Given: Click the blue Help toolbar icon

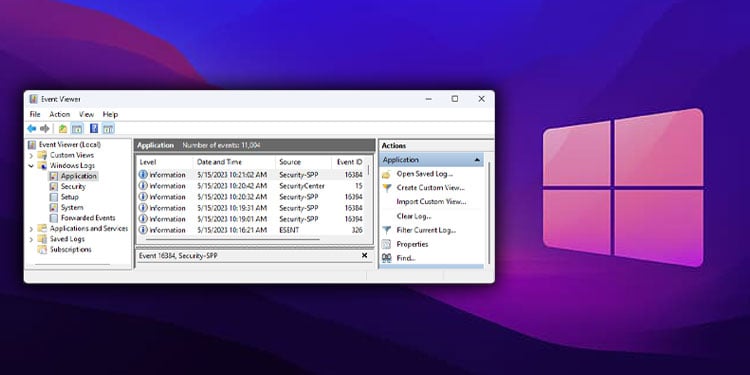Looking at the screenshot, I should [94, 128].
